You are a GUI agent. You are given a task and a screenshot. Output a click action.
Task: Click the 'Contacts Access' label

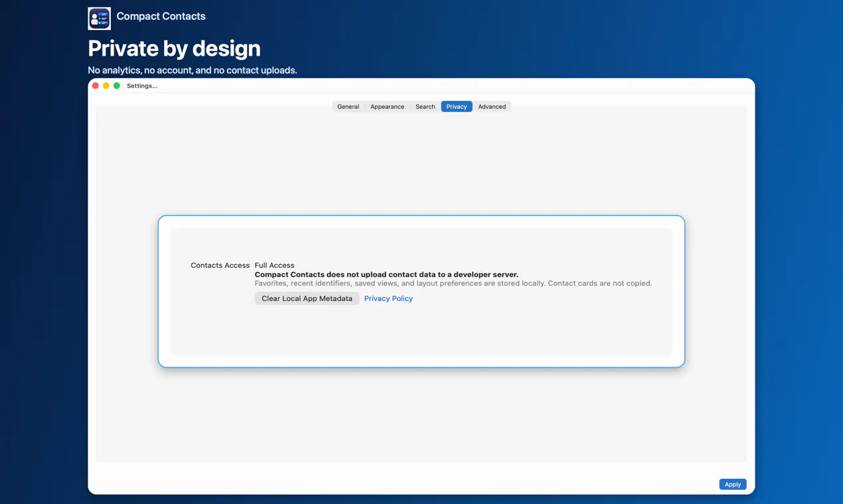(x=220, y=265)
